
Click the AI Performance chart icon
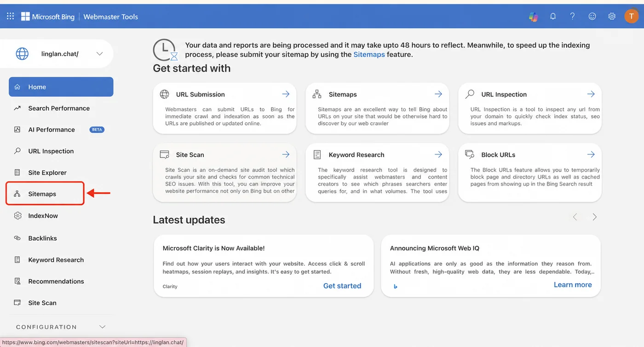pyautogui.click(x=17, y=130)
